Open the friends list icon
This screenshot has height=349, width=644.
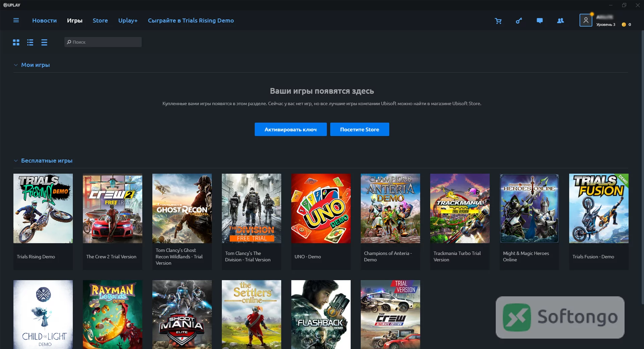pos(560,21)
